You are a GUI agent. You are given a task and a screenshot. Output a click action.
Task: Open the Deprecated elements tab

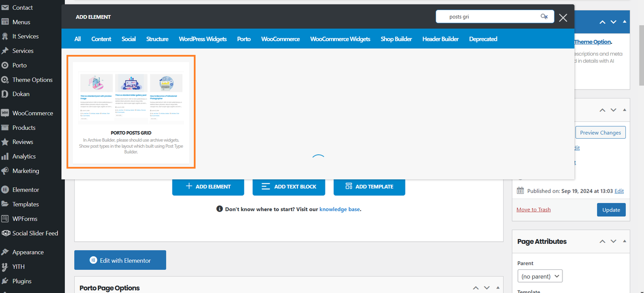coord(483,39)
